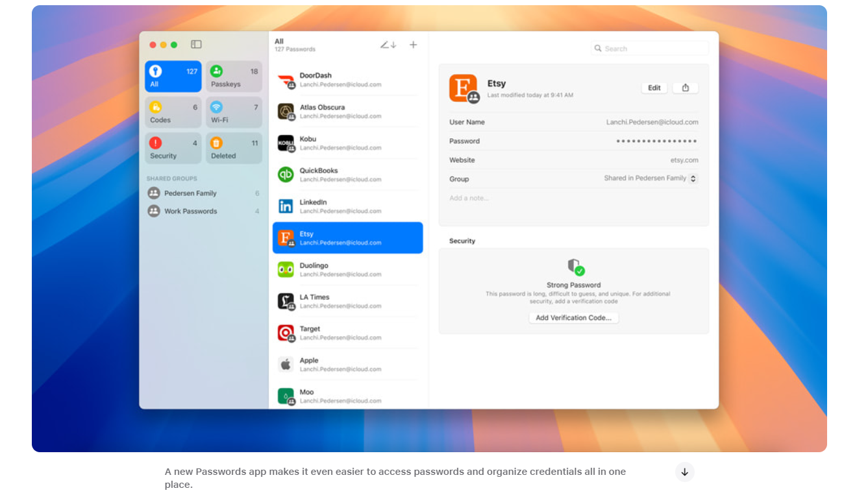Click the strong password shield icon

point(575,267)
